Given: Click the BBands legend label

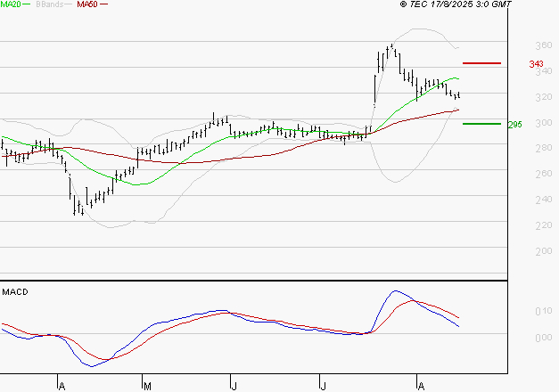Looking at the screenshot, I should [50, 4].
